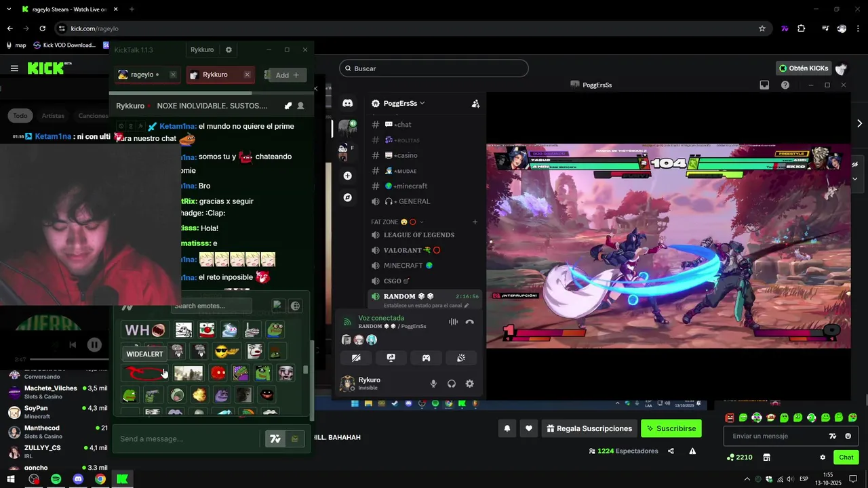Close the Rykkuro tab in KickTalk
The width and height of the screenshot is (868, 488).
247,75
